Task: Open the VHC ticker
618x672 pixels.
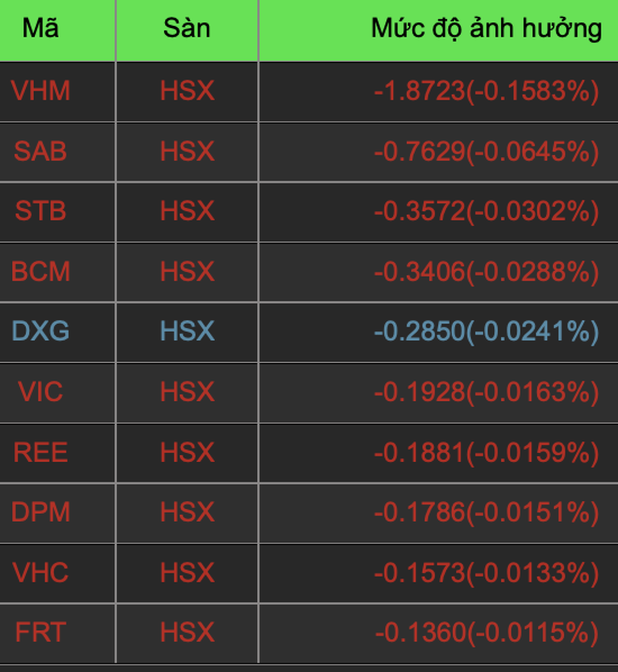Action: tap(41, 572)
